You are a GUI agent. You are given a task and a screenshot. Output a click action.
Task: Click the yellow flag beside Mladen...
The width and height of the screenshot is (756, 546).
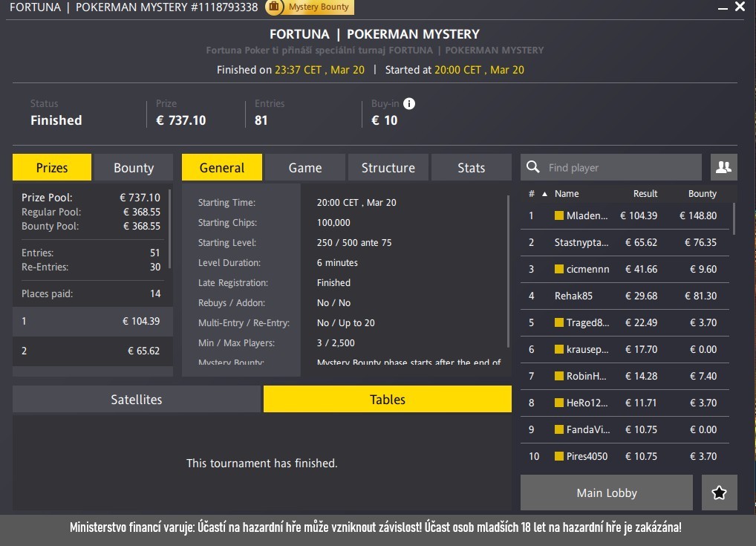(558, 215)
